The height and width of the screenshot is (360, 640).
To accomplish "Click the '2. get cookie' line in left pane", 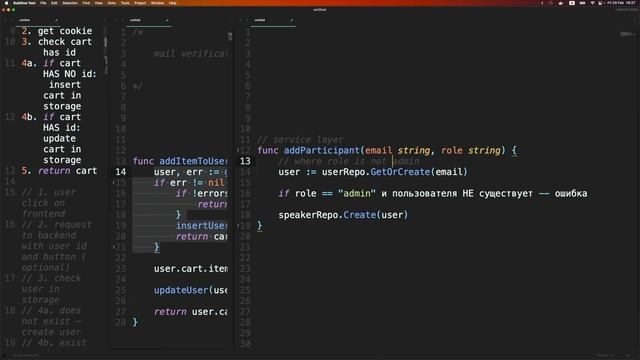I will pos(57,31).
